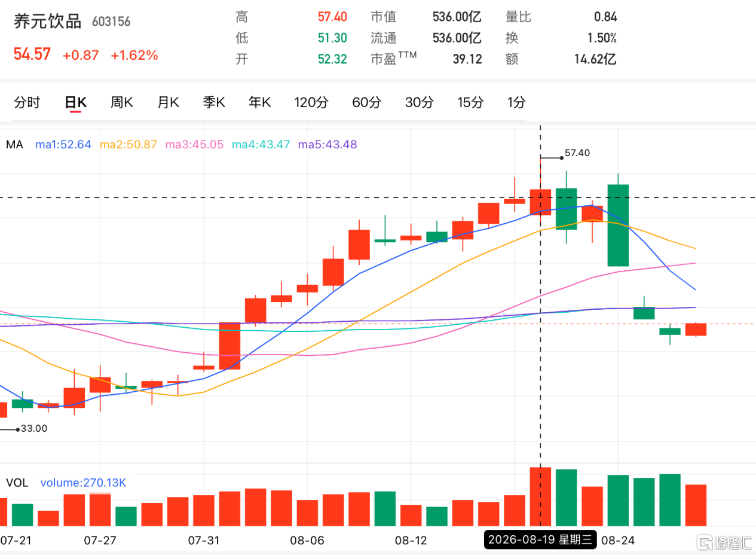Screen dimensions: 756x555
Task: Click the 08-12 date axis label
Action: (411, 540)
